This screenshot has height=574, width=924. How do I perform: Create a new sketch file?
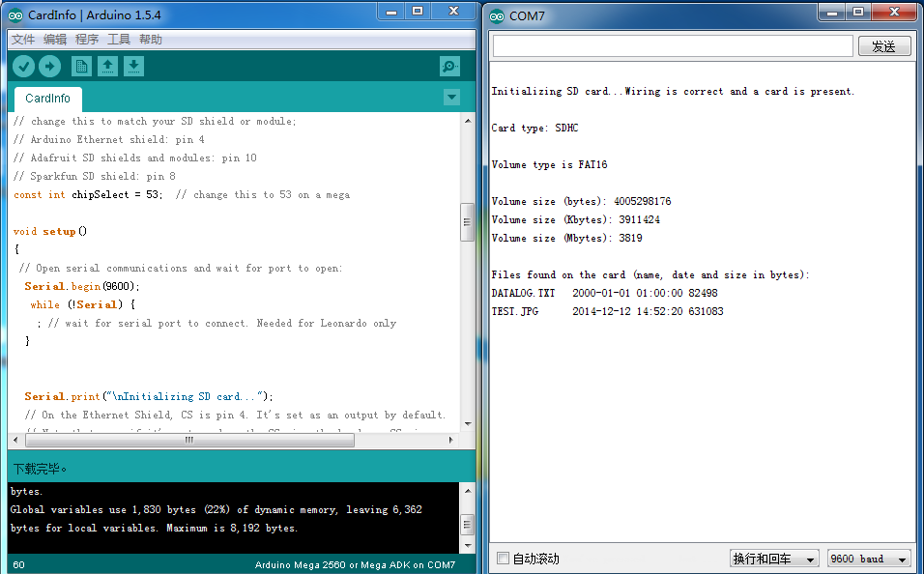point(81,67)
